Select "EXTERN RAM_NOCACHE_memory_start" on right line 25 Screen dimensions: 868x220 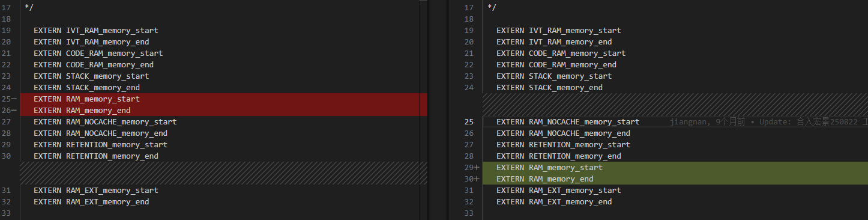coord(568,122)
